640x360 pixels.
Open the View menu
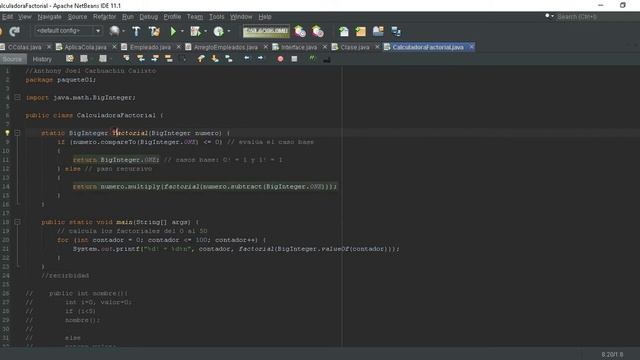(24, 17)
